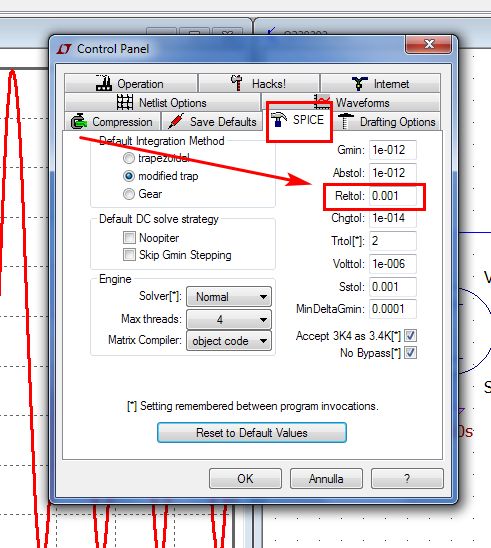The height and width of the screenshot is (548, 491).
Task: Switch to the Hacks! tab
Action: point(259,83)
